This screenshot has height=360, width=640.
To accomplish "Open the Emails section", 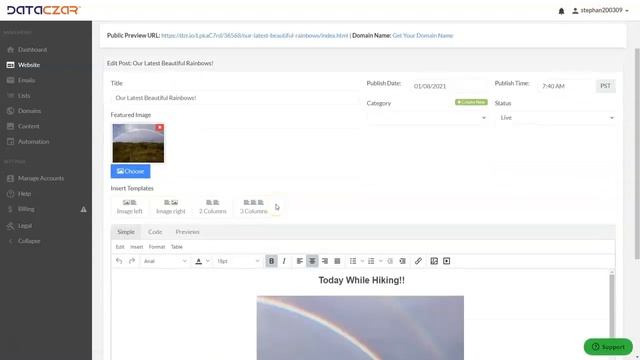I will click(x=26, y=80).
